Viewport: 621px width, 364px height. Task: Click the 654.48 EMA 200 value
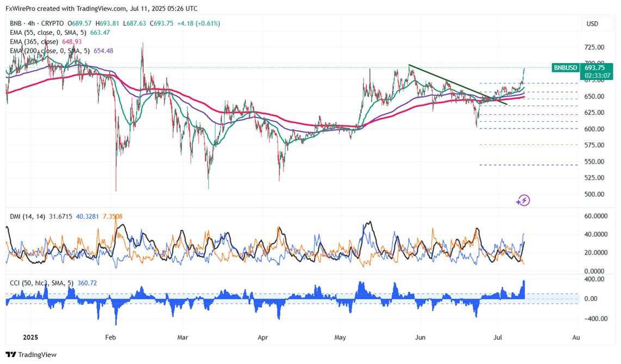click(x=103, y=51)
